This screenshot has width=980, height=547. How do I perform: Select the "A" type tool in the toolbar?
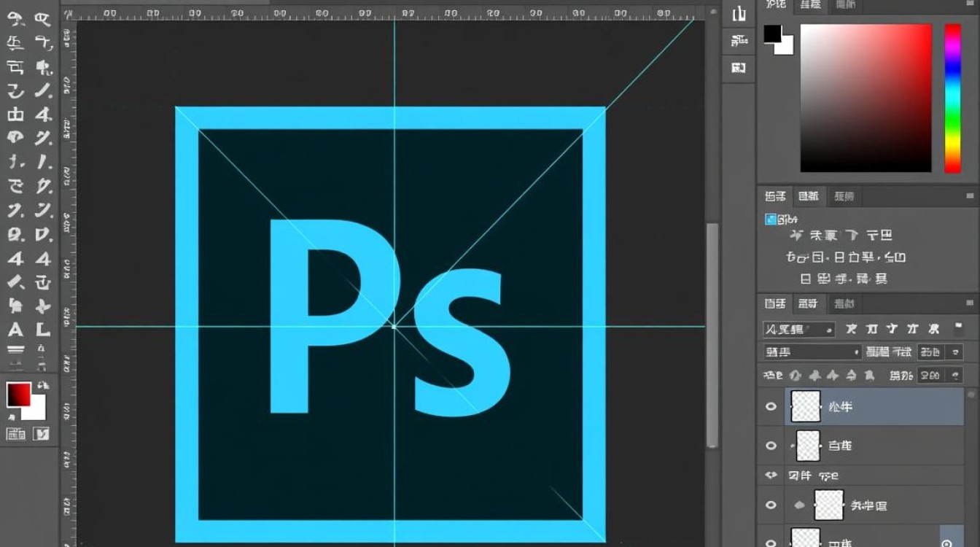click(x=15, y=329)
